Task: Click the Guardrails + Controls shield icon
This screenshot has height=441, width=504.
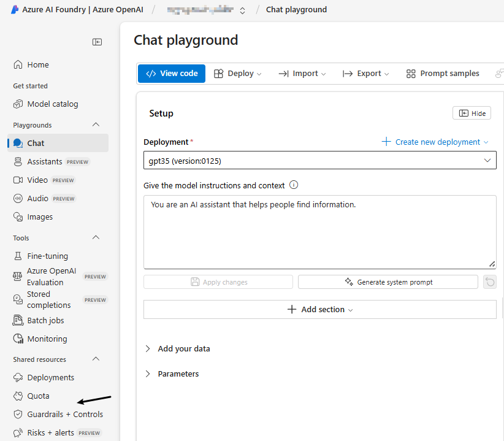Action: click(x=18, y=415)
